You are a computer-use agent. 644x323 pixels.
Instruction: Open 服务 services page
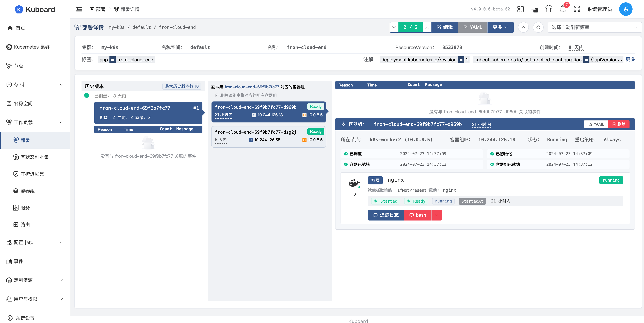35,208
